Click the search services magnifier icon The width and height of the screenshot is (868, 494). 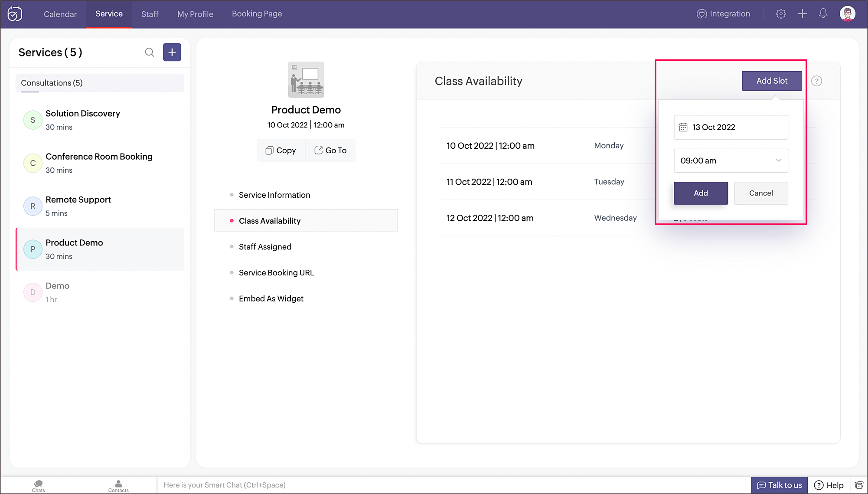click(149, 52)
